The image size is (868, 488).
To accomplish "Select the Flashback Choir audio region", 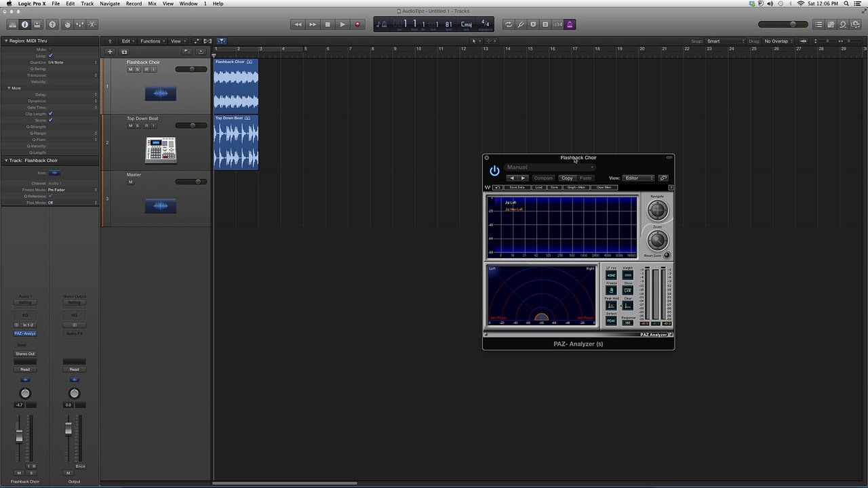I will 236,85.
